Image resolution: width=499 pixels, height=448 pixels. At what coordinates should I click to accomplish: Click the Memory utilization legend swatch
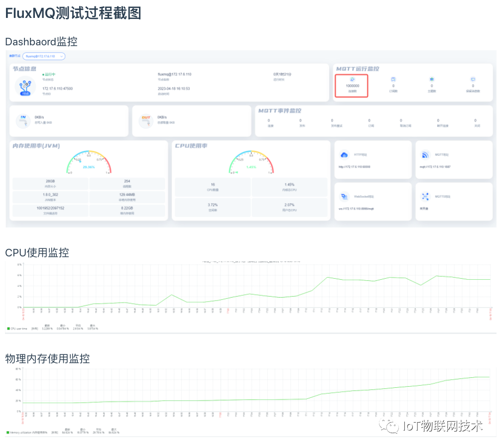tap(8, 433)
